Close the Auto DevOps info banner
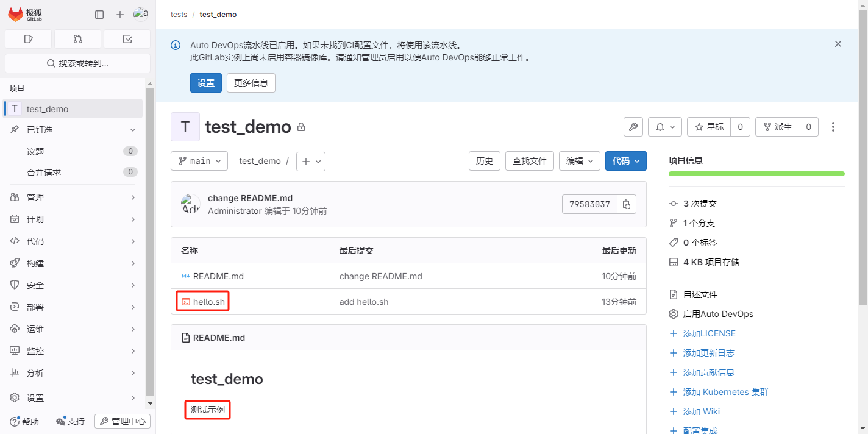 [x=838, y=44]
